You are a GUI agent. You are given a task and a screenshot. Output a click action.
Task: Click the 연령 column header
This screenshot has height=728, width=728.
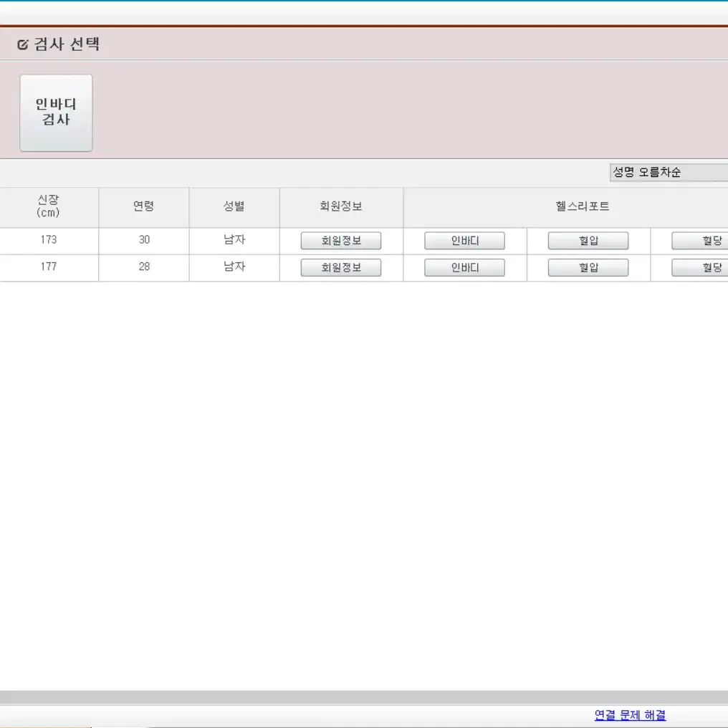tap(143, 207)
